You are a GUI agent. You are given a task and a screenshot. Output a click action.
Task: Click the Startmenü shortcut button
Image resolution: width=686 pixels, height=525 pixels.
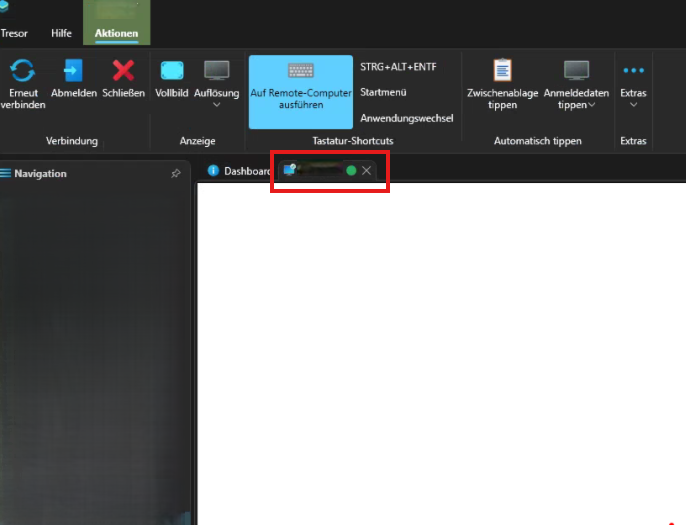tap(385, 92)
